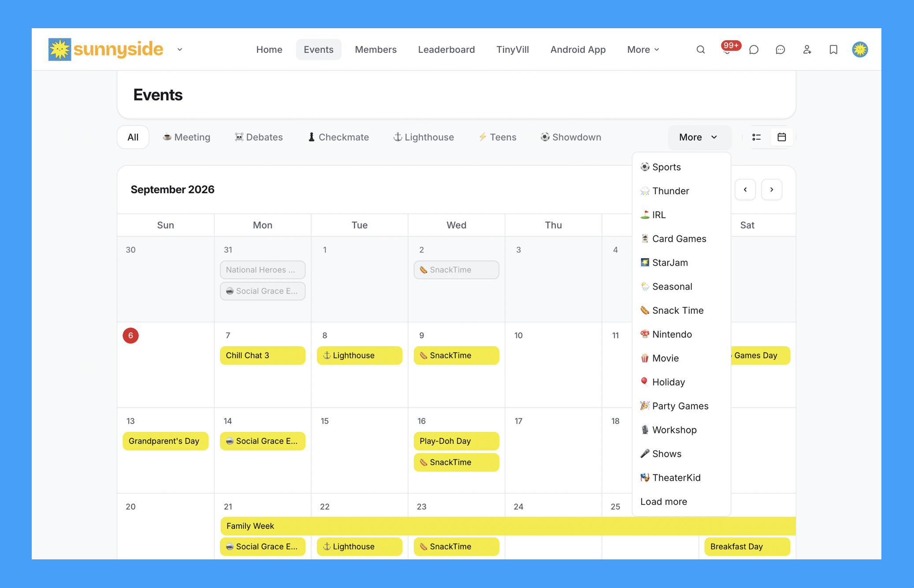Select today's date 6

(130, 335)
